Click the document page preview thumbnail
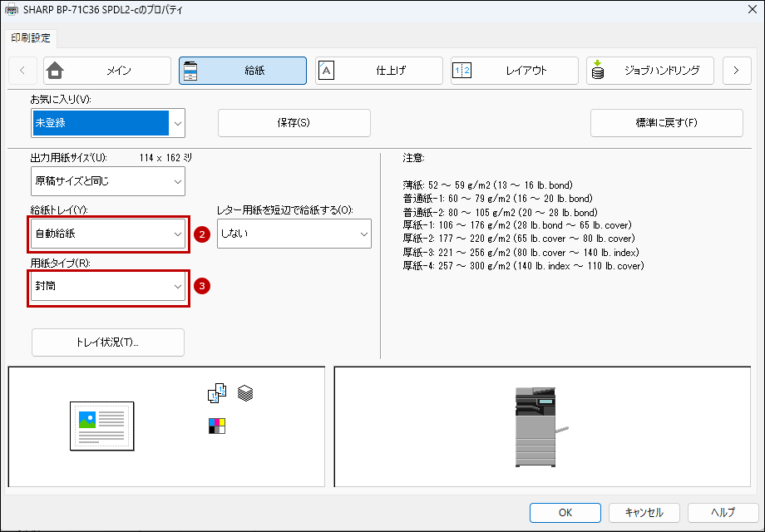The width and height of the screenshot is (765, 532). [x=102, y=426]
